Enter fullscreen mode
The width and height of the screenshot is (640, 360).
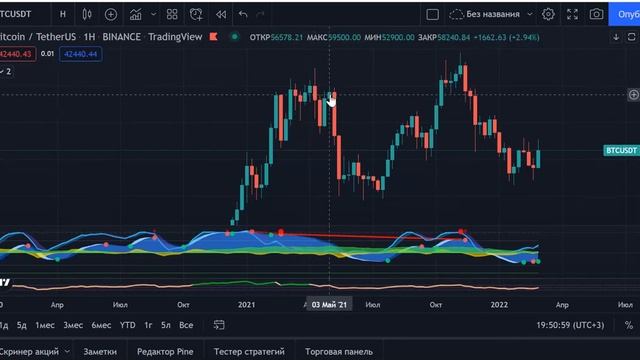[572, 14]
